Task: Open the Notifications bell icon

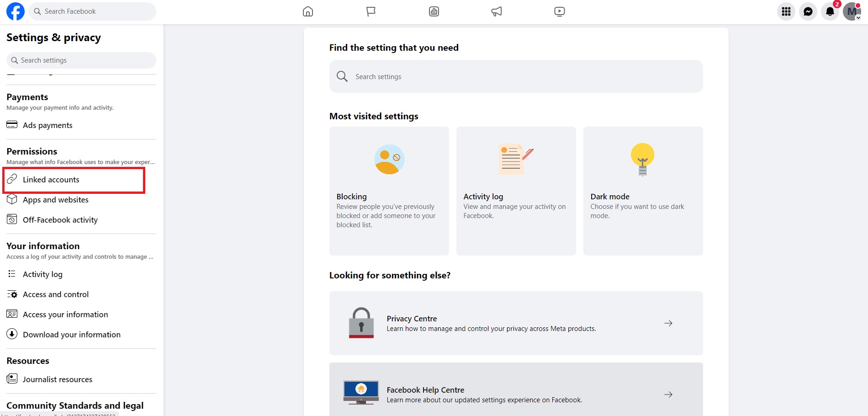Action: tap(830, 11)
